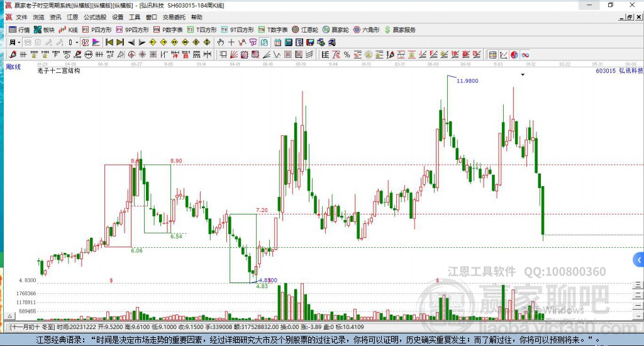Select the hand pan tool icon

221,42
